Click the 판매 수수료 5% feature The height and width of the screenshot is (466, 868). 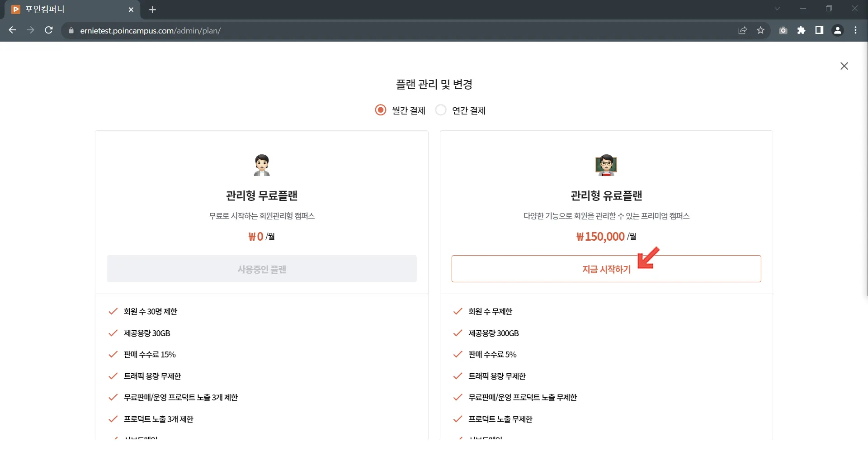pos(492,354)
